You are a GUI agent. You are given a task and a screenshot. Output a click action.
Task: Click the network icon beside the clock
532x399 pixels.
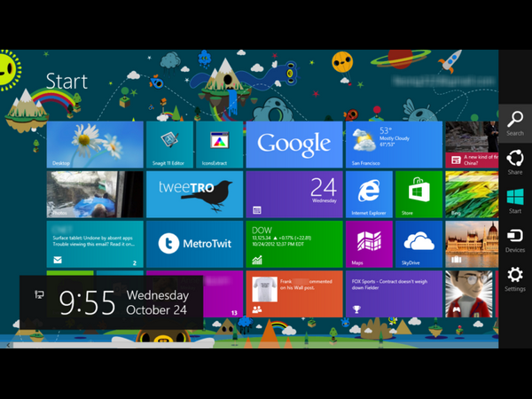(x=39, y=294)
